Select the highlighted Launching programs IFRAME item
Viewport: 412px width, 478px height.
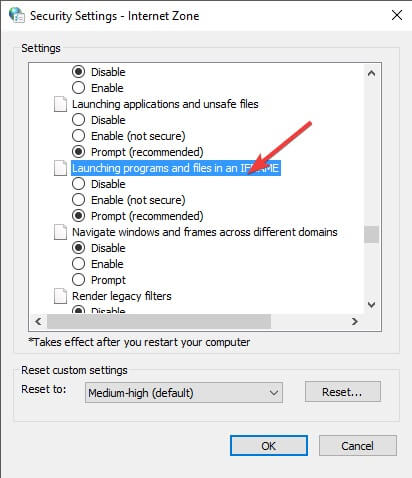pyautogui.click(x=176, y=168)
